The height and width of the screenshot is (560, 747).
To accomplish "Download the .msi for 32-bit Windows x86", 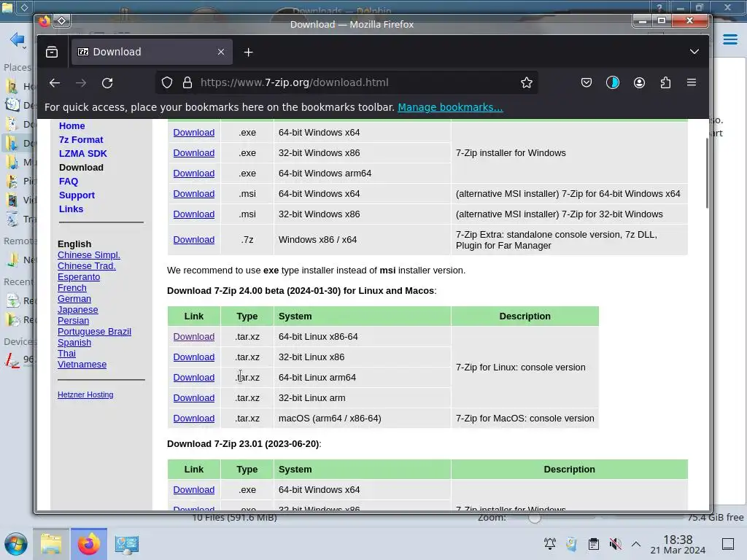I will pos(194,214).
